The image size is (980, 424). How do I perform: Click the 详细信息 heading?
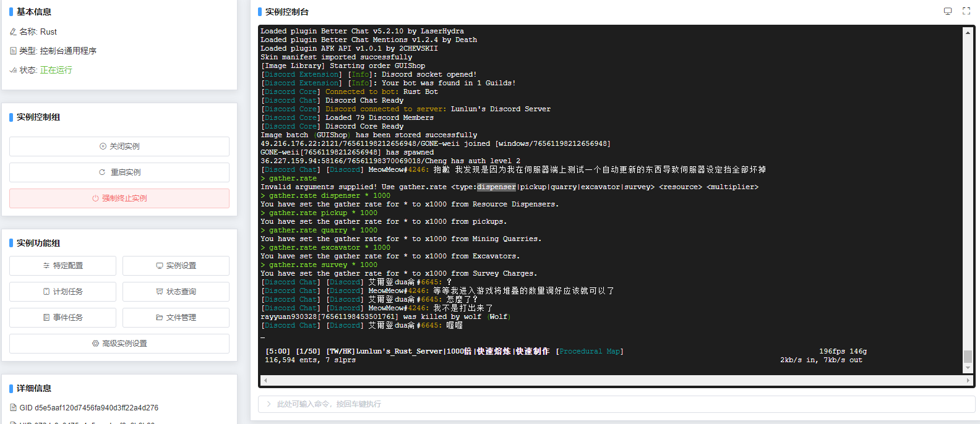[34, 388]
